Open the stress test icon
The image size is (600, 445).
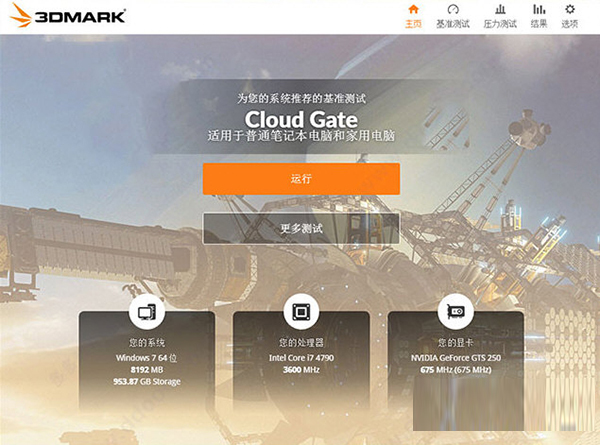[500, 9]
